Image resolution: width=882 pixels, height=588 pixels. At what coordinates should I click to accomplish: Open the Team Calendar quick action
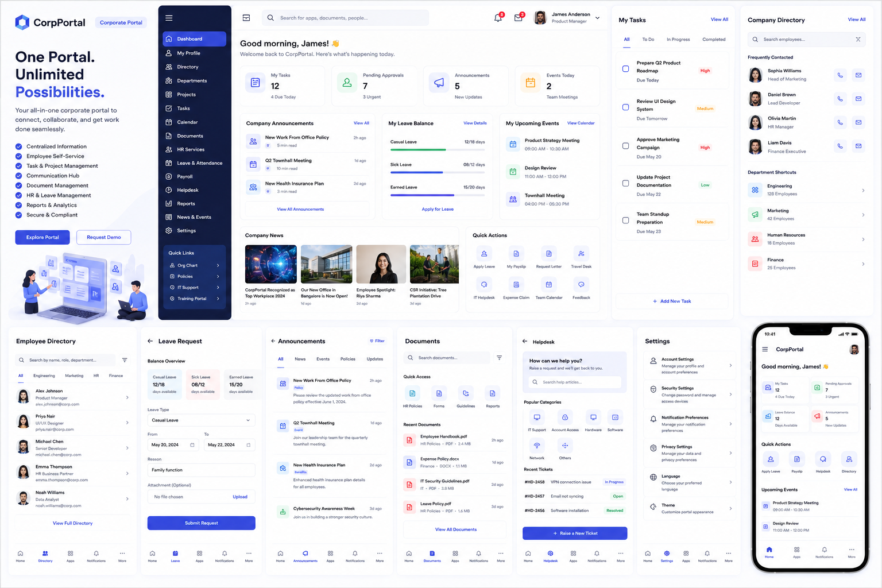[x=549, y=285]
